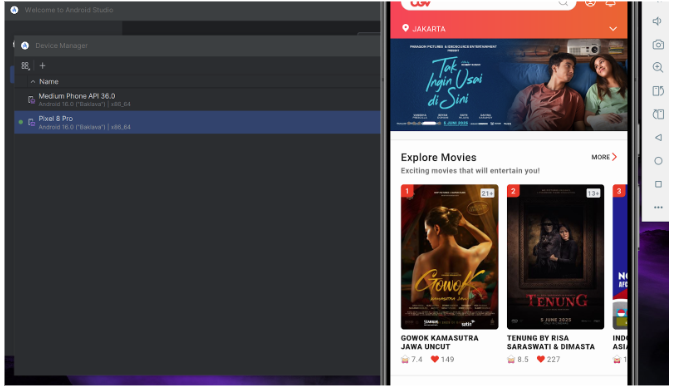The width and height of the screenshot is (675, 388).
Task: Click the 227 likes count
Action: coord(553,359)
